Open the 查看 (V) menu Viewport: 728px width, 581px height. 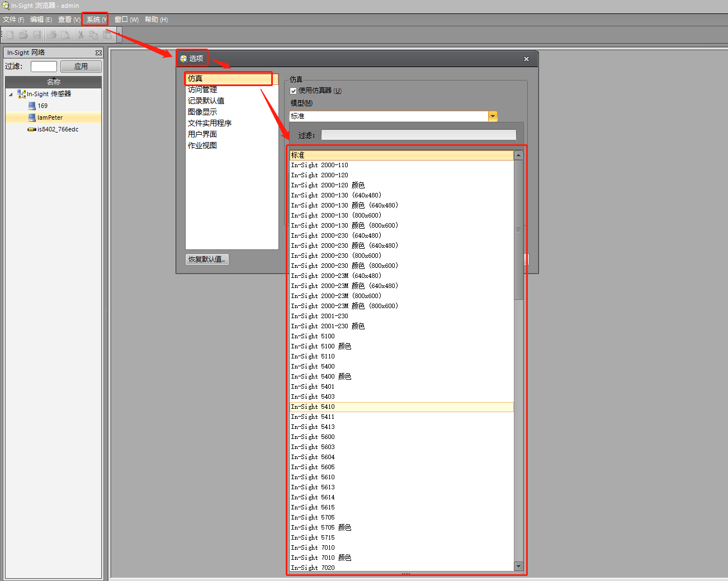[x=69, y=20]
